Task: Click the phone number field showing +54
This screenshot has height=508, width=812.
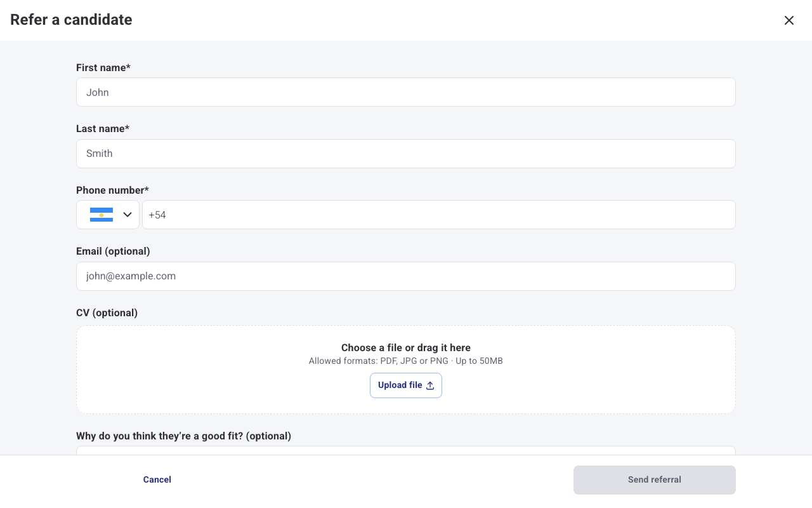Action: click(439, 215)
